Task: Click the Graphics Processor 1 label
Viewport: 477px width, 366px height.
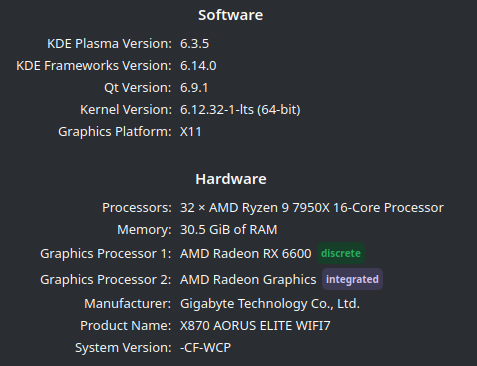Action: pos(106,254)
